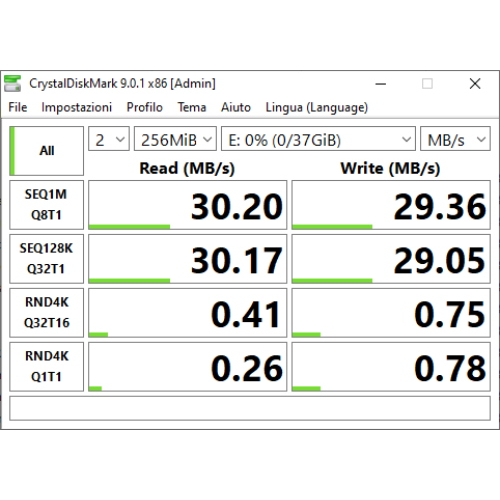500x500 pixels.
Task: Minimize the CrystalDiskMark window
Action: [380, 84]
